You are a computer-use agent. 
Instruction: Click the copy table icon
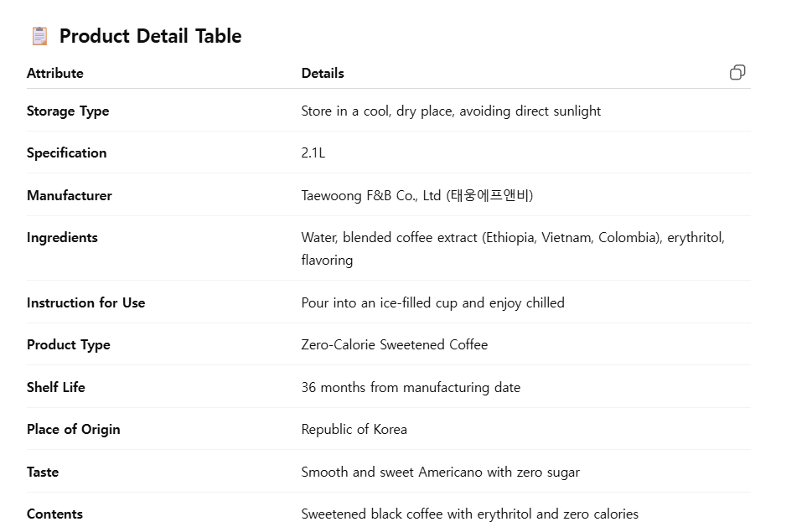click(x=737, y=72)
